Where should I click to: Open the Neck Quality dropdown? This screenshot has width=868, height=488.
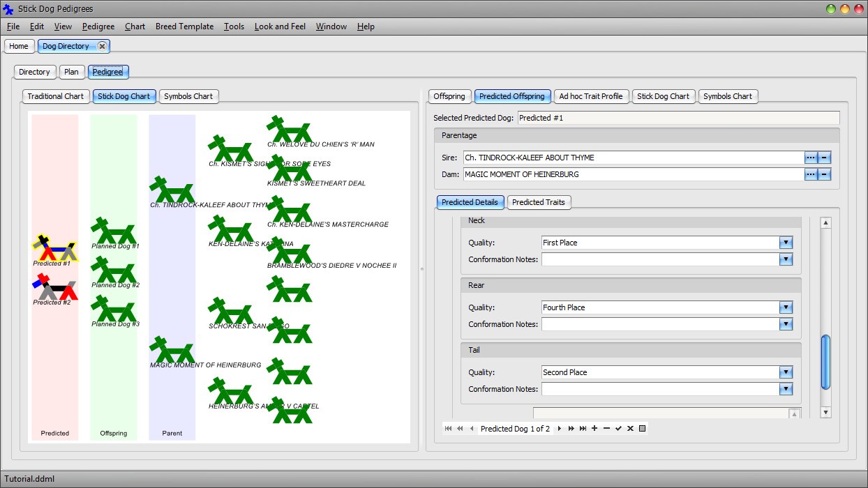point(786,243)
